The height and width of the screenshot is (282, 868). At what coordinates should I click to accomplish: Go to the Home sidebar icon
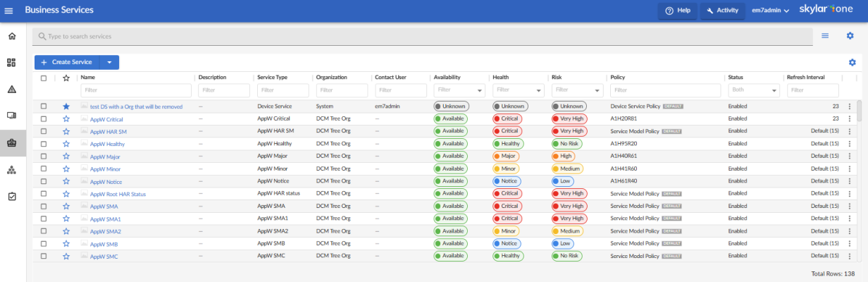[x=11, y=36]
